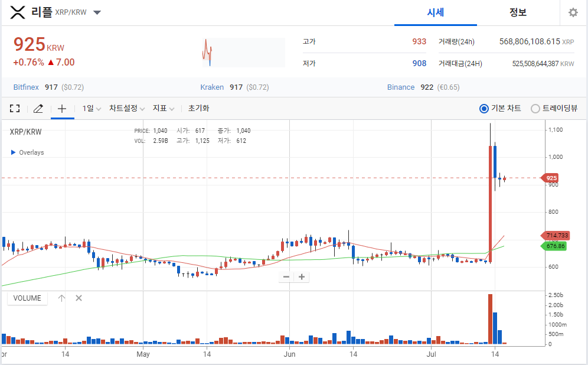Screen dimensions: 588x365
Task: Click the VOL 2.59B readout
Action: [x=151, y=141]
